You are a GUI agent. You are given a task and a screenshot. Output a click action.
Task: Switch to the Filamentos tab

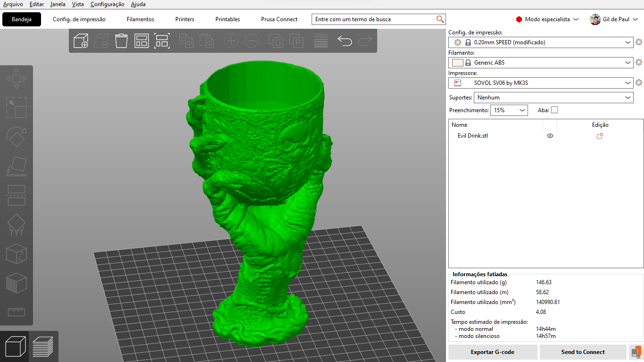click(x=140, y=19)
